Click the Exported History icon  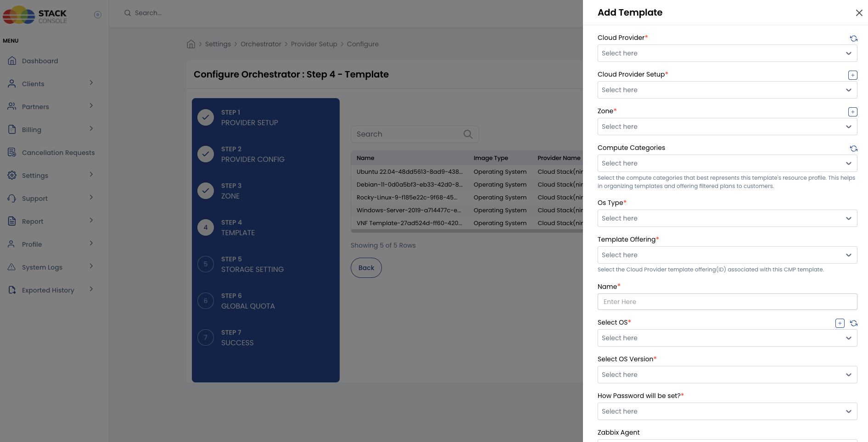pyautogui.click(x=12, y=290)
